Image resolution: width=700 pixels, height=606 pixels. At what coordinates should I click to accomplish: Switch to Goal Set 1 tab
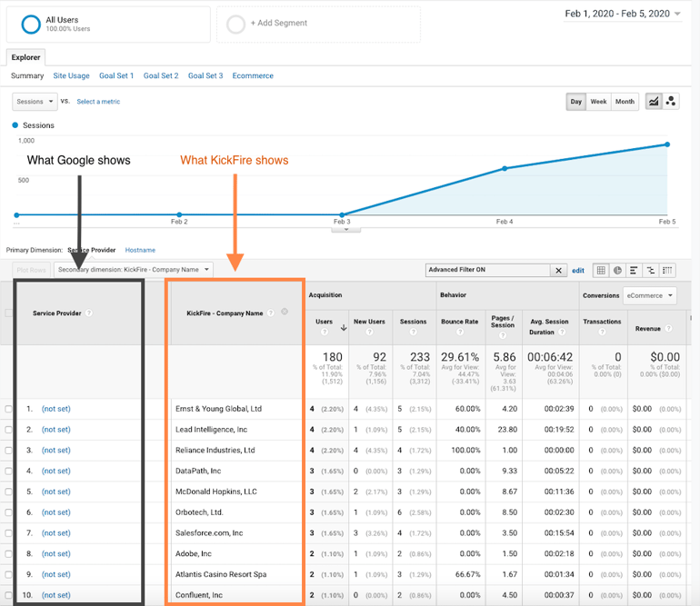[116, 75]
